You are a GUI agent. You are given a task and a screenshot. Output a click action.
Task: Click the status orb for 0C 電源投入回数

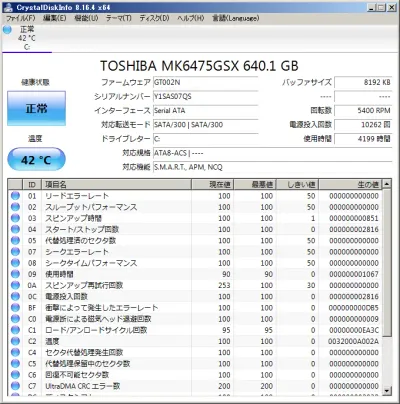click(15, 296)
